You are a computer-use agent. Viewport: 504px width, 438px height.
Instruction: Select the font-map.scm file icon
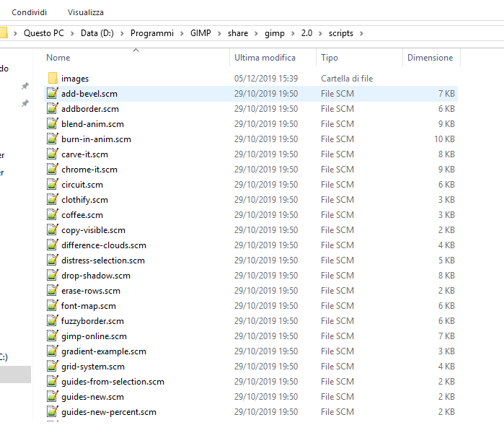[53, 305]
